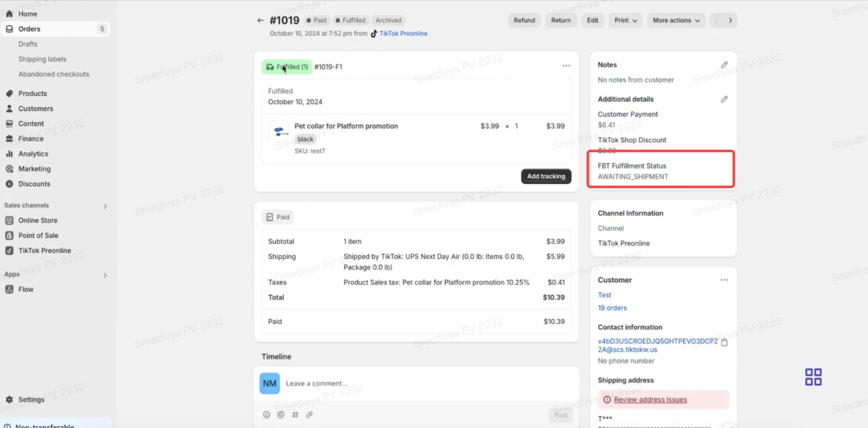Insert emoji in timeline comment
The image size is (868, 428).
(x=266, y=415)
